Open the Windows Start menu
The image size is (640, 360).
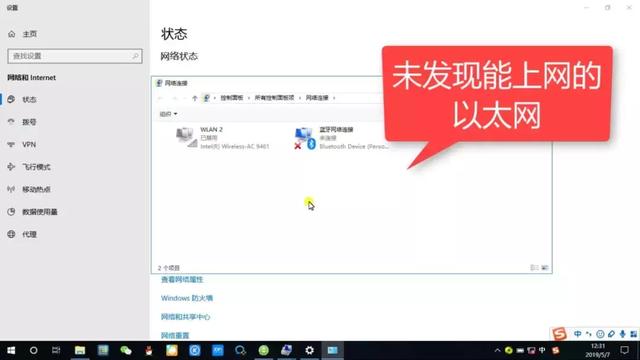[x=11, y=350]
